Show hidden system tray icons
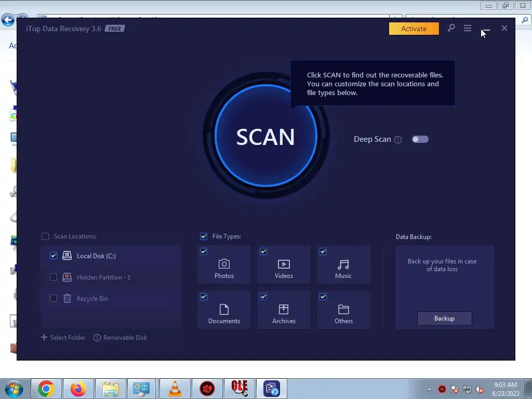 (429, 389)
